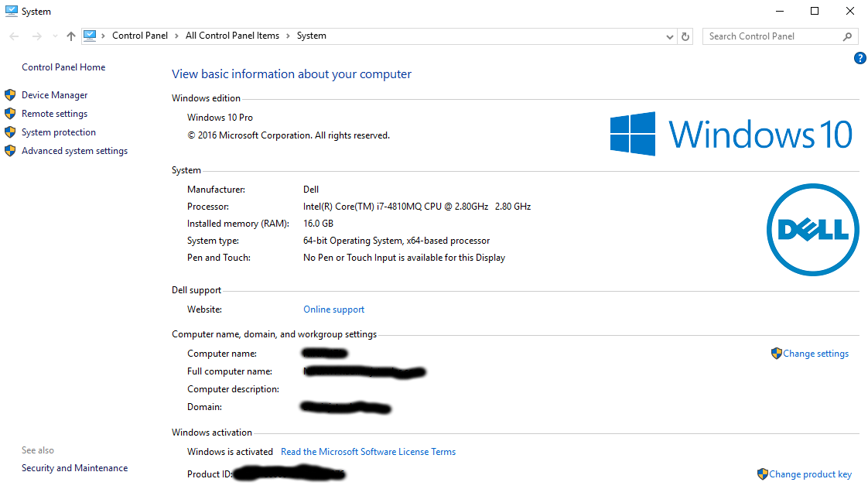This screenshot has height=489, width=868.
Task: Refresh the System page
Action: tap(685, 36)
